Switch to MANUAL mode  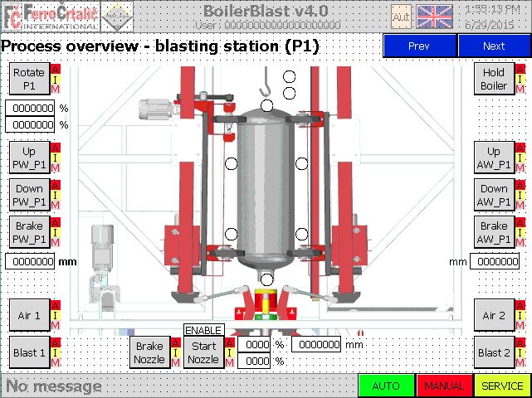(444, 386)
